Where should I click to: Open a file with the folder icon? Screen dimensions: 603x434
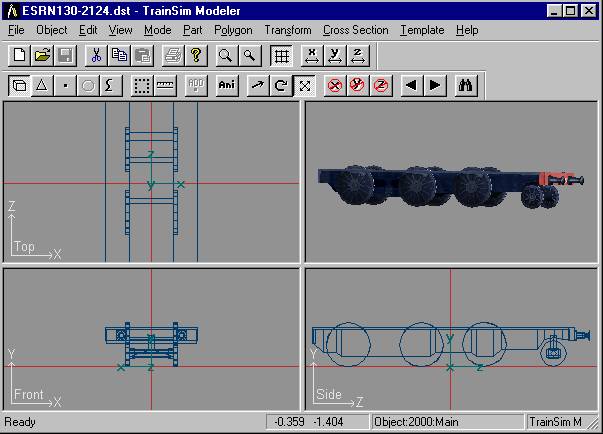42,56
